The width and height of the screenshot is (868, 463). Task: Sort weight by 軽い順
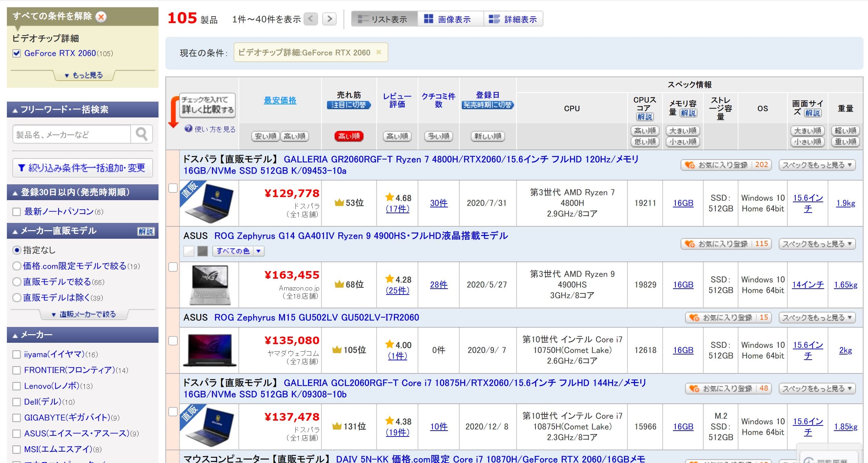point(845,131)
